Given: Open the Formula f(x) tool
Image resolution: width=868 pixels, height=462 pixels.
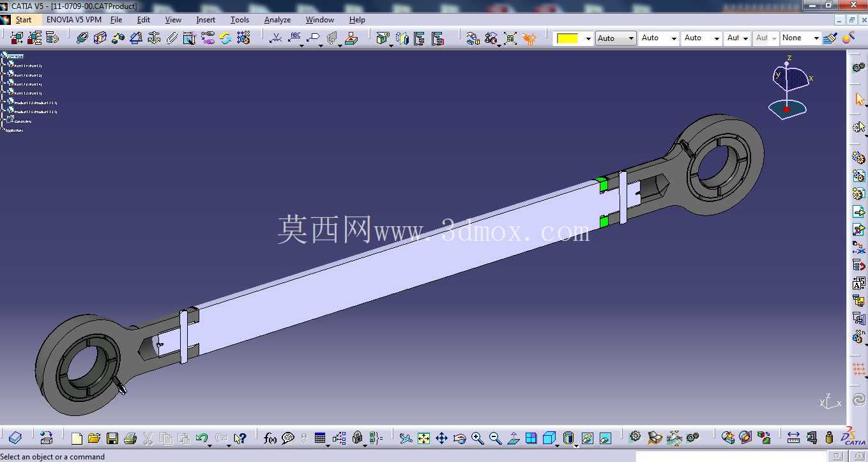Looking at the screenshot, I should click(x=270, y=438).
